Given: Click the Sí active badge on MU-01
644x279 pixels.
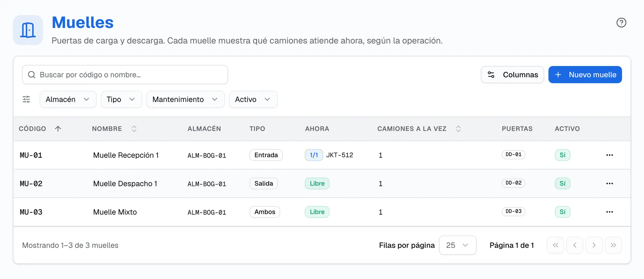Looking at the screenshot, I should tap(563, 155).
